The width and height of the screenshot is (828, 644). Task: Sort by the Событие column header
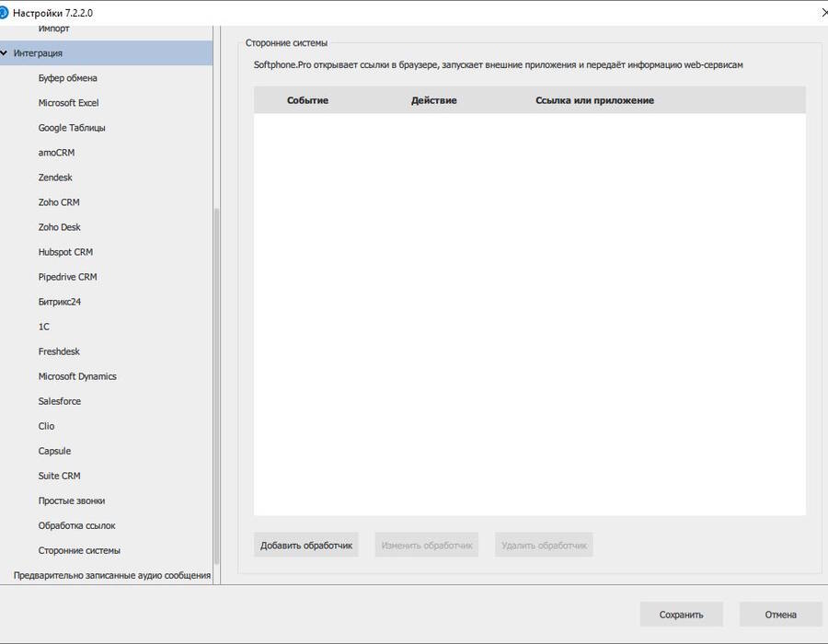(307, 100)
